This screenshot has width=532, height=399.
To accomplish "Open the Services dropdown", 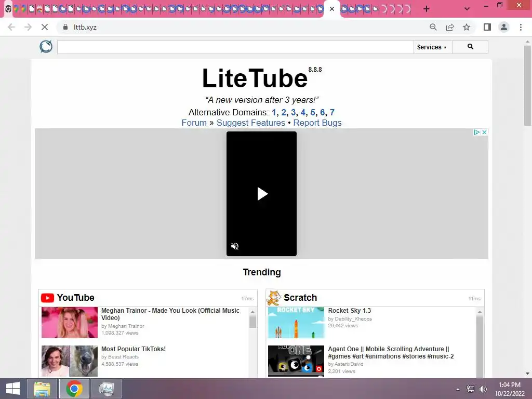I will (x=432, y=47).
